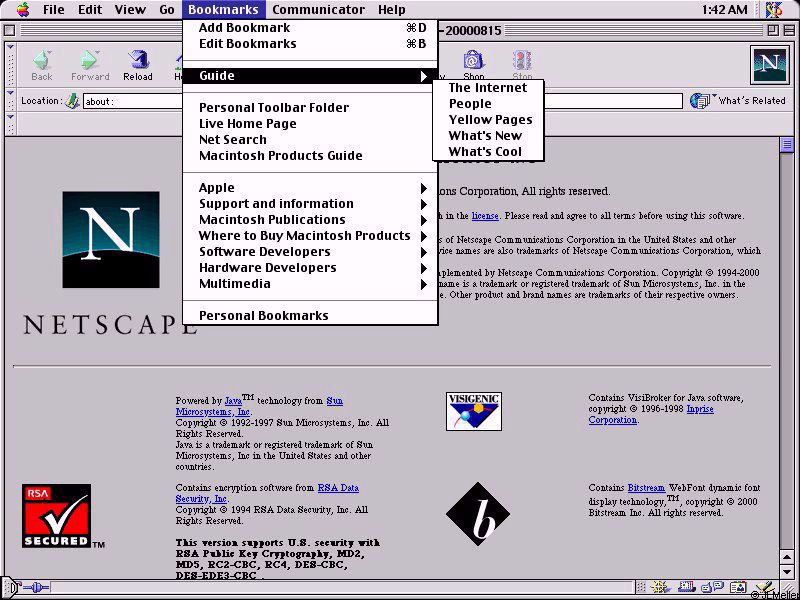Image resolution: width=800 pixels, height=600 pixels.
Task: Expand the Software Developers submenu
Action: tap(310, 252)
